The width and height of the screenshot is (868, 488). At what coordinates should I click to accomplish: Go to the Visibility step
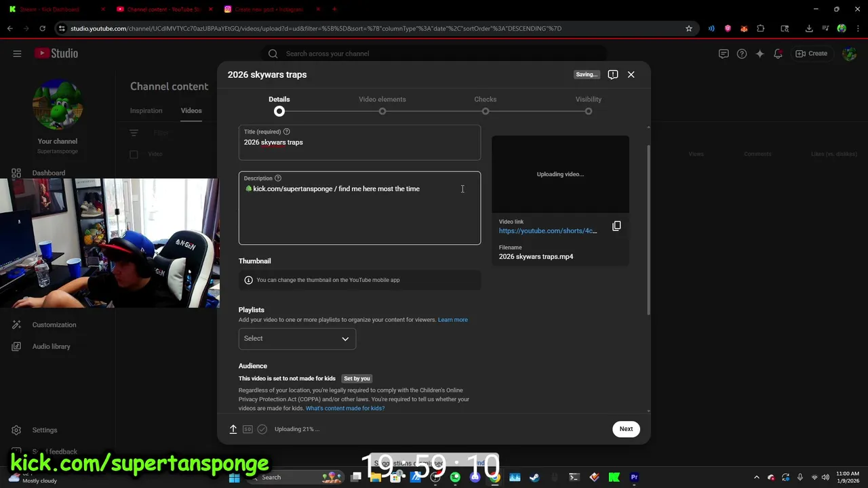pos(589,105)
